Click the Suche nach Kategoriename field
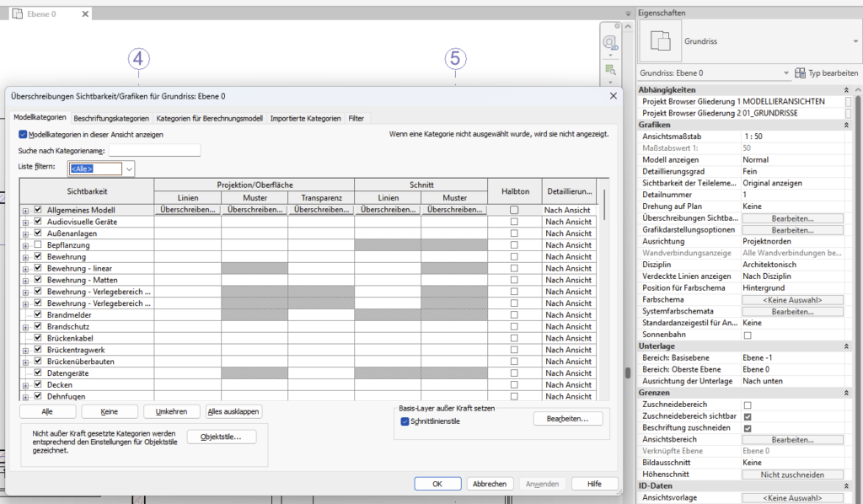 tap(154, 150)
